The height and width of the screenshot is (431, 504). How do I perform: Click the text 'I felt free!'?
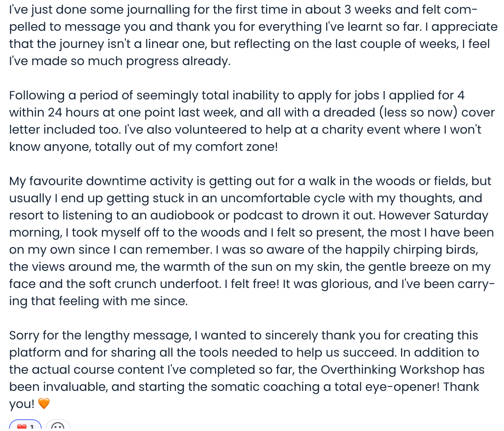[x=252, y=284]
